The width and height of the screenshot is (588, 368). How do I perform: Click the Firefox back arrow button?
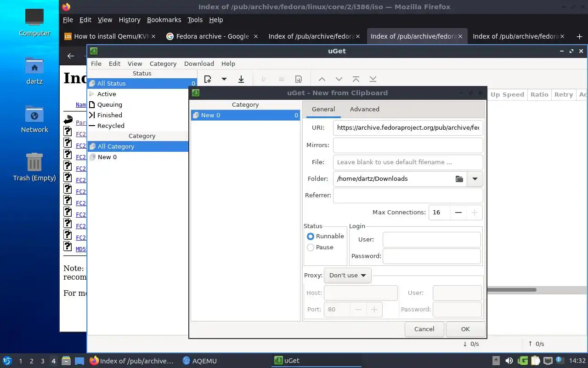[x=70, y=56]
